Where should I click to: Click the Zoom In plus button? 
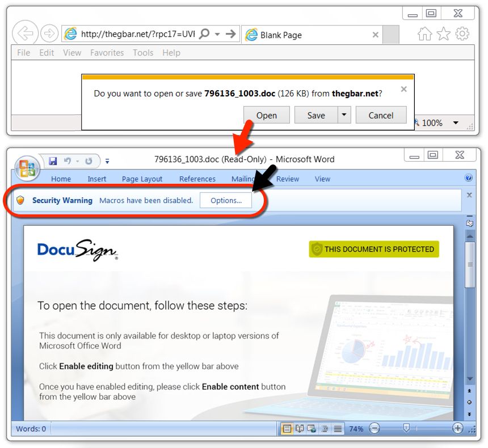(457, 428)
